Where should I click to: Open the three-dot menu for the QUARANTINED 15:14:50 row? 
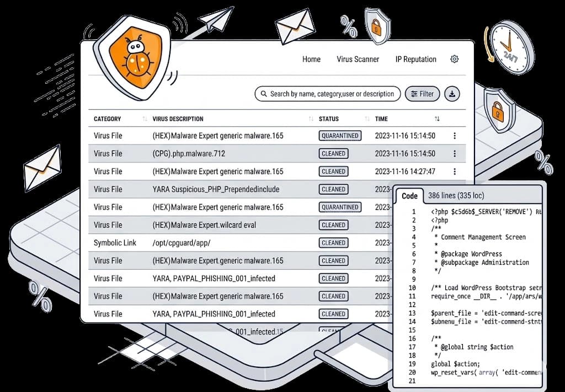point(455,136)
